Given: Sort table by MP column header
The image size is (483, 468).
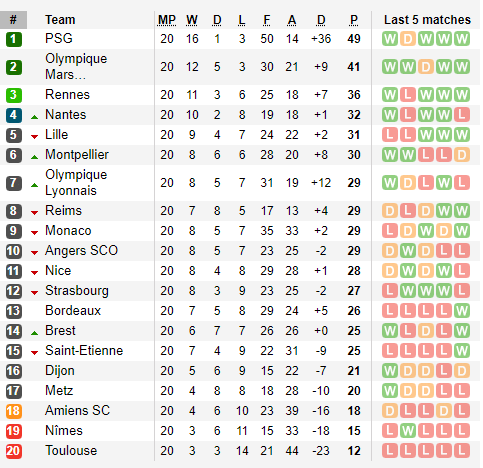Looking at the screenshot, I should tap(167, 20).
